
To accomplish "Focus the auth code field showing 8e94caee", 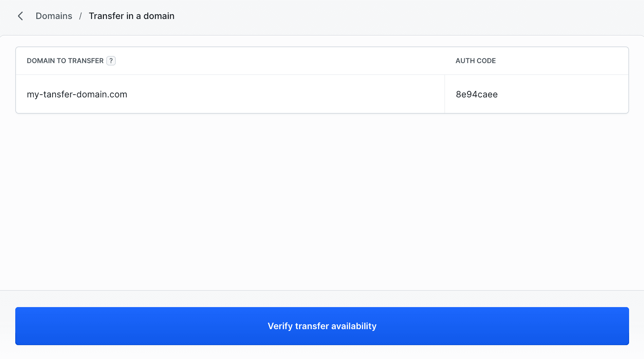I will [536, 94].
